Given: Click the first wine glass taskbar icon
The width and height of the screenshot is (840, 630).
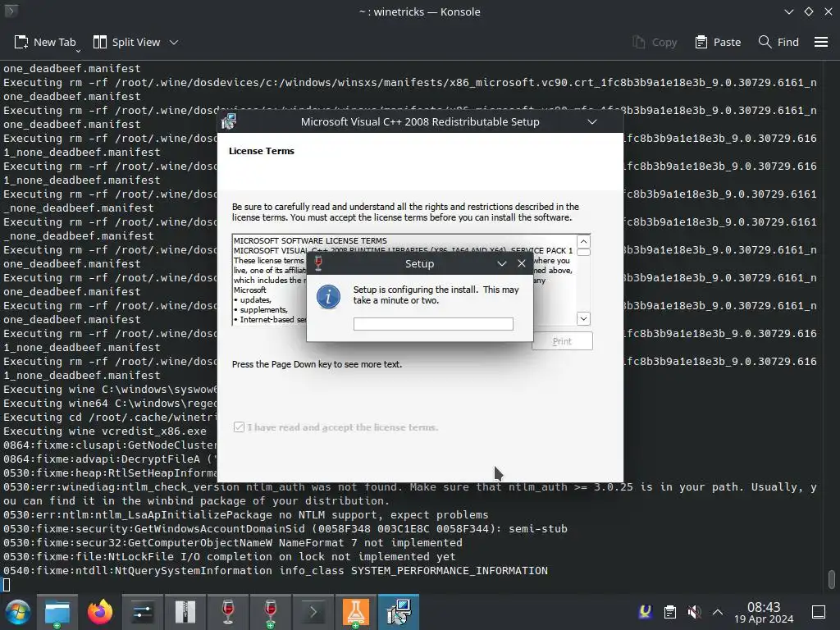Looking at the screenshot, I should (x=228, y=612).
